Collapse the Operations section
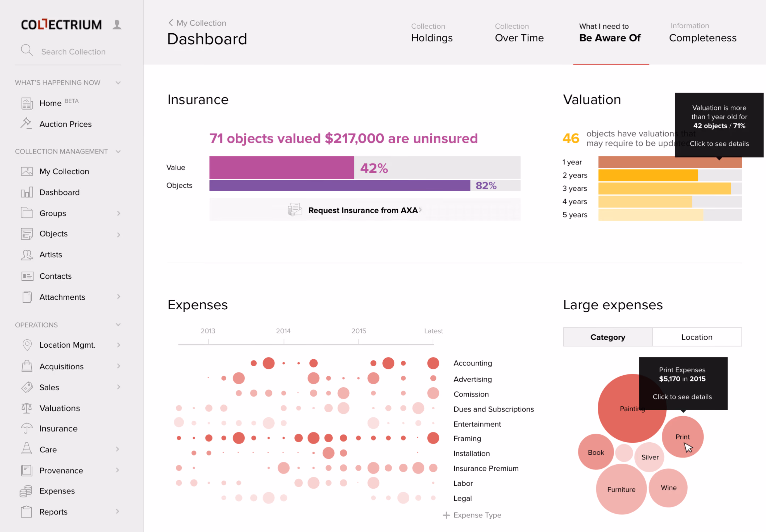766x532 pixels. 118,325
